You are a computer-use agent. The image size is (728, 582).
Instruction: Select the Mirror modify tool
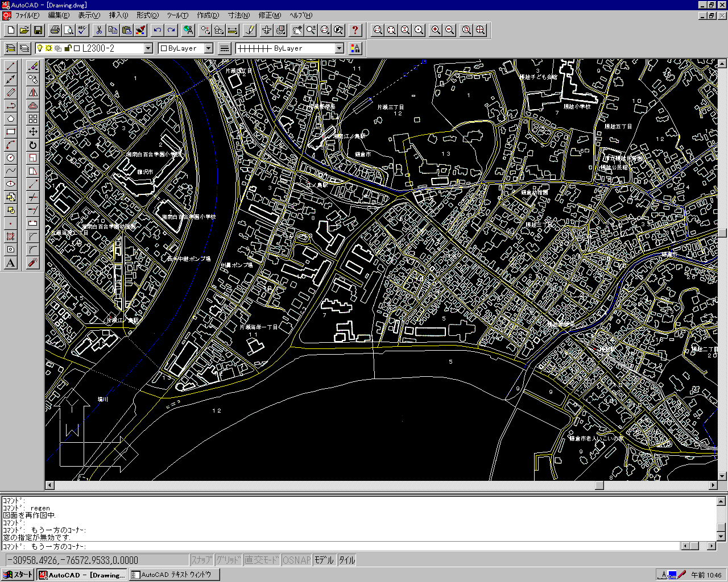pos(33,93)
